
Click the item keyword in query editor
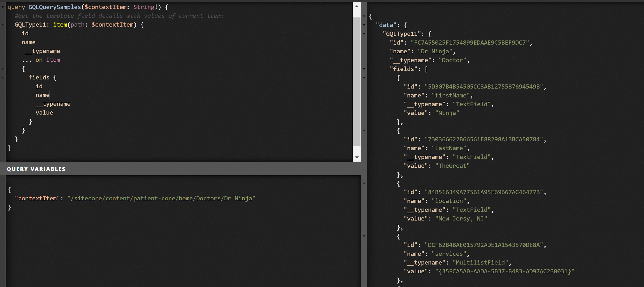coord(60,25)
